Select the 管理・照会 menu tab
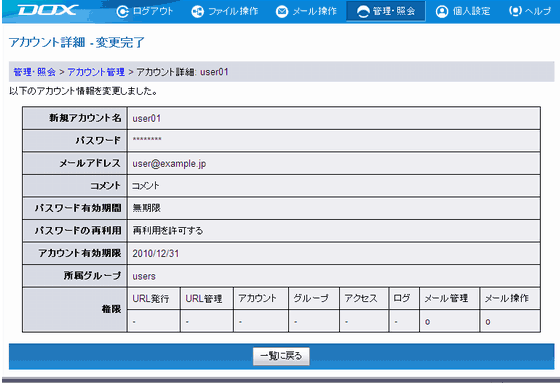 (386, 11)
